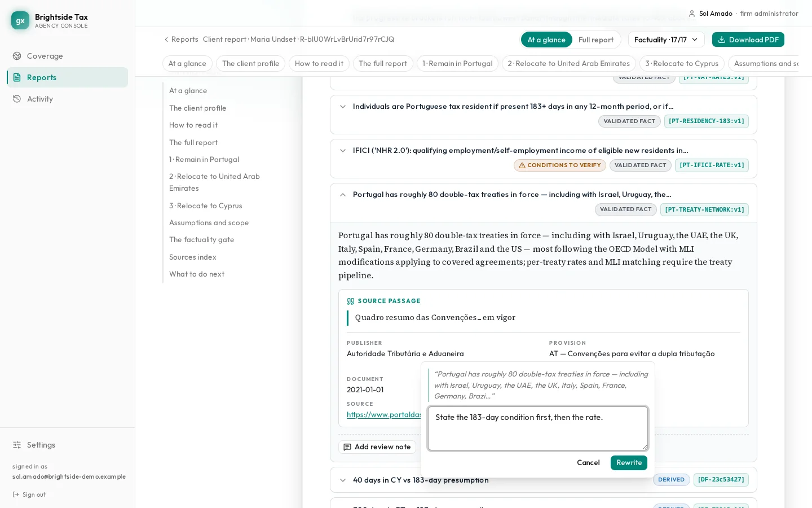Click Add review note button
This screenshot has width=812, height=508.
pos(377,447)
